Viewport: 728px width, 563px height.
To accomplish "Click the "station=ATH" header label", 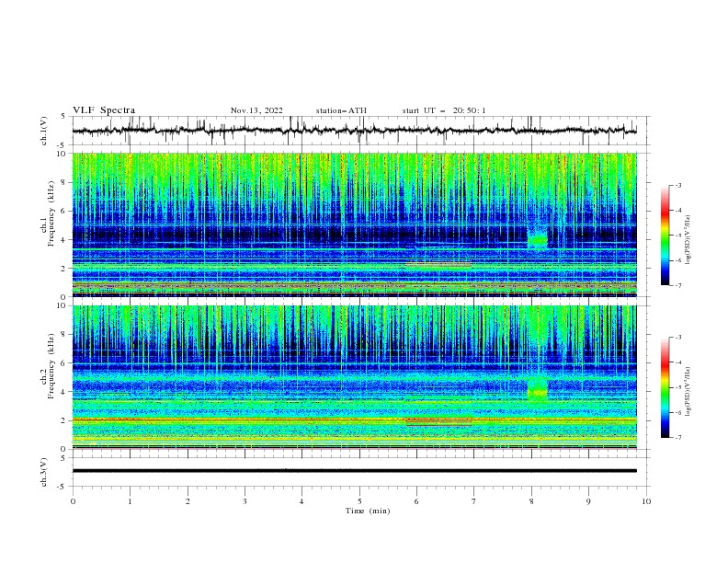I will [x=341, y=110].
